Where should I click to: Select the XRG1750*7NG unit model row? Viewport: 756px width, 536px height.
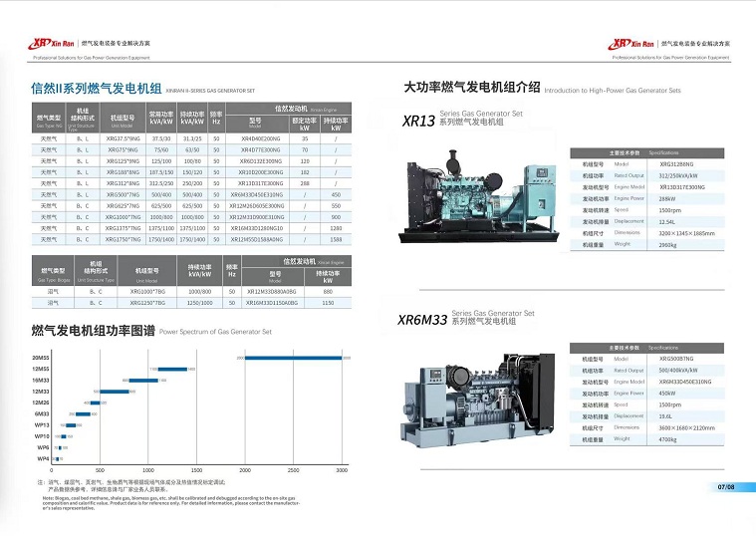(x=123, y=239)
